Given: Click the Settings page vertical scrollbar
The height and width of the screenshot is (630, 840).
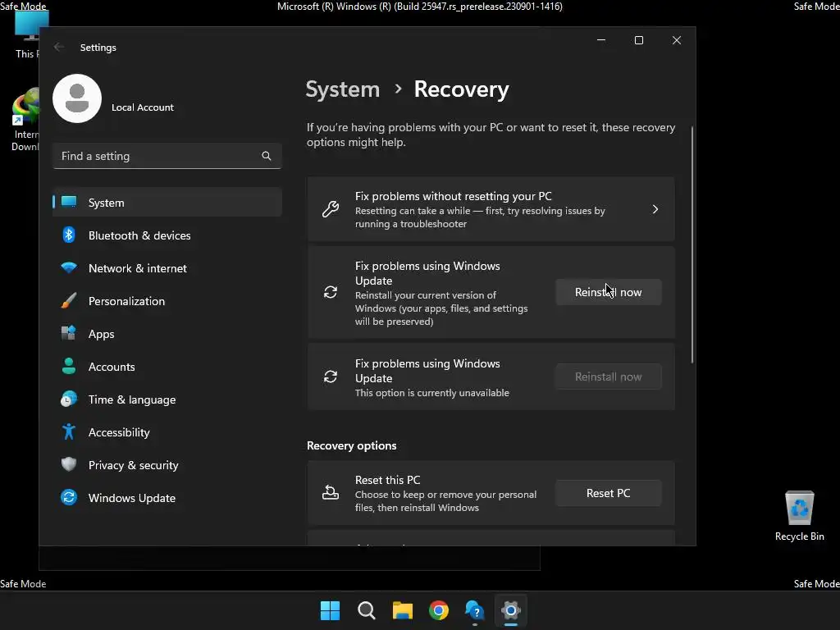Looking at the screenshot, I should (692, 244).
